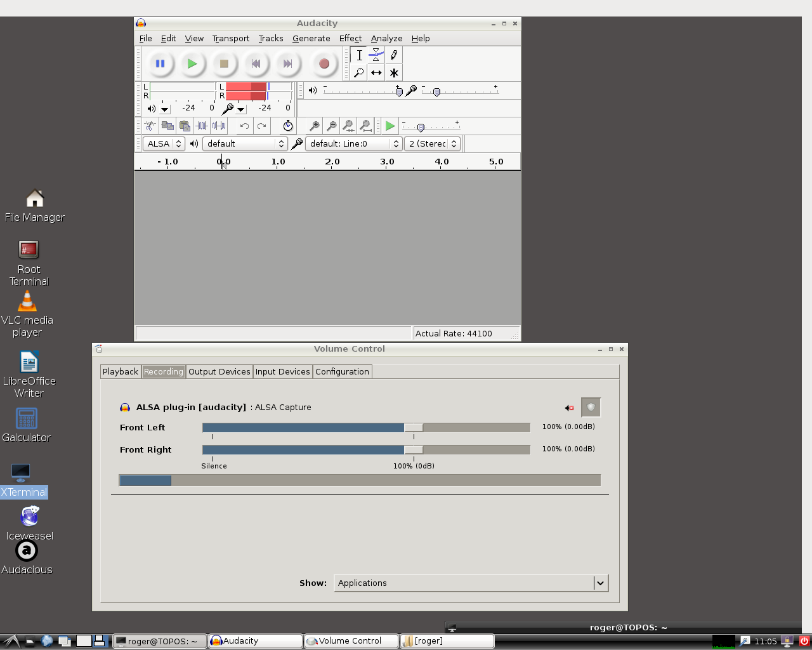The width and height of the screenshot is (812, 650).
Task: Select the Draw tool (pencil) in Audacity
Action: point(393,55)
